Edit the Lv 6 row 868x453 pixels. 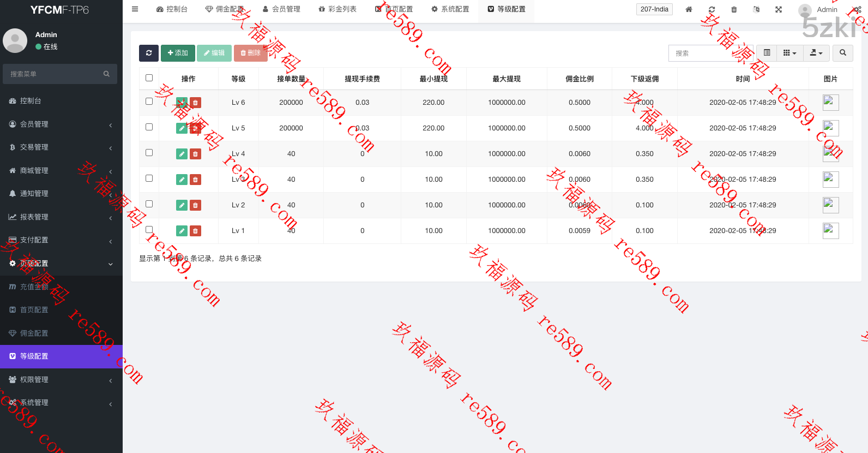click(182, 103)
